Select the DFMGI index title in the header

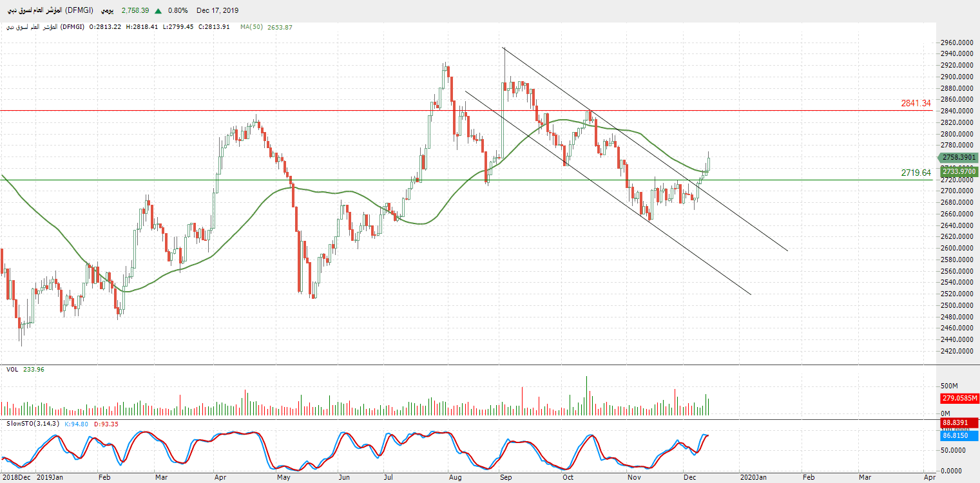(51, 11)
